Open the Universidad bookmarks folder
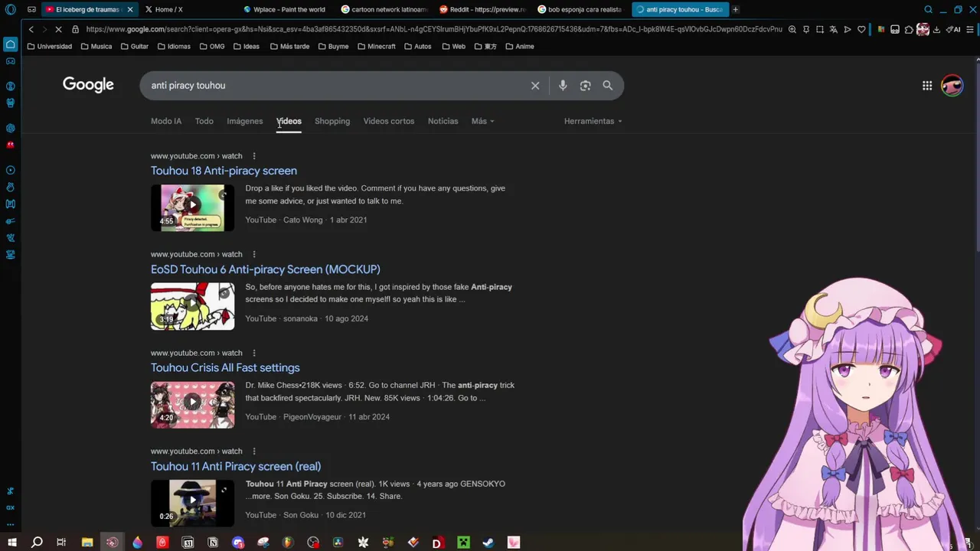 click(49, 46)
